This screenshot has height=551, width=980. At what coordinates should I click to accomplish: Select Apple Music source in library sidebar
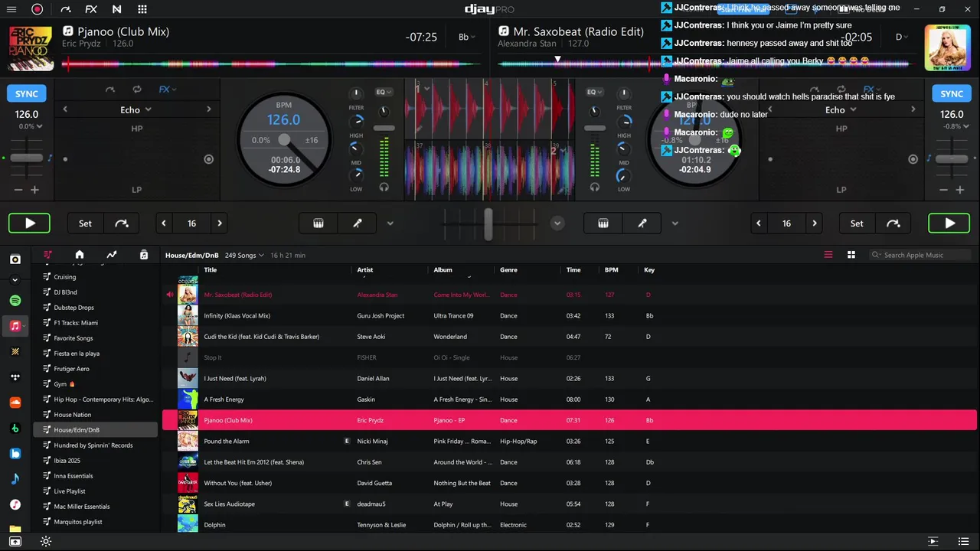point(15,326)
